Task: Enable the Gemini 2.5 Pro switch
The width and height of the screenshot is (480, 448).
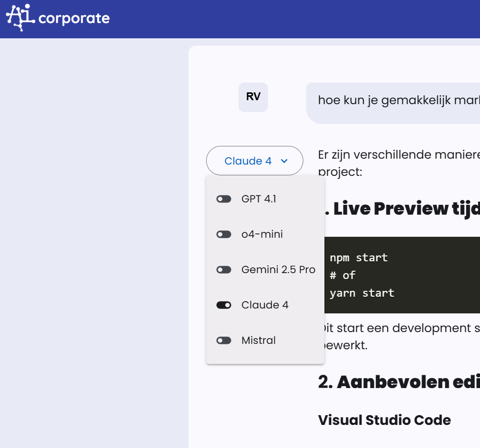Action: 224,270
